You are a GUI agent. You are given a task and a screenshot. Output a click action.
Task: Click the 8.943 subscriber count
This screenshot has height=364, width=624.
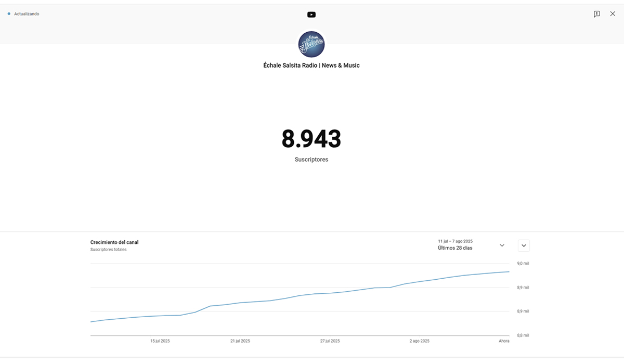pyautogui.click(x=311, y=139)
